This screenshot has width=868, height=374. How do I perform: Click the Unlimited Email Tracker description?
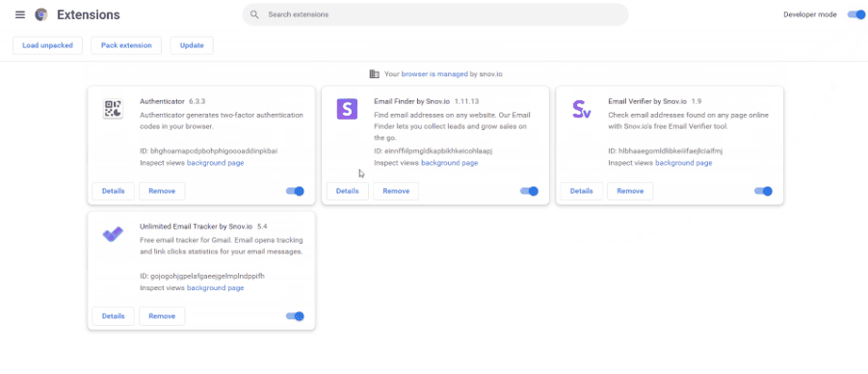(x=222, y=246)
